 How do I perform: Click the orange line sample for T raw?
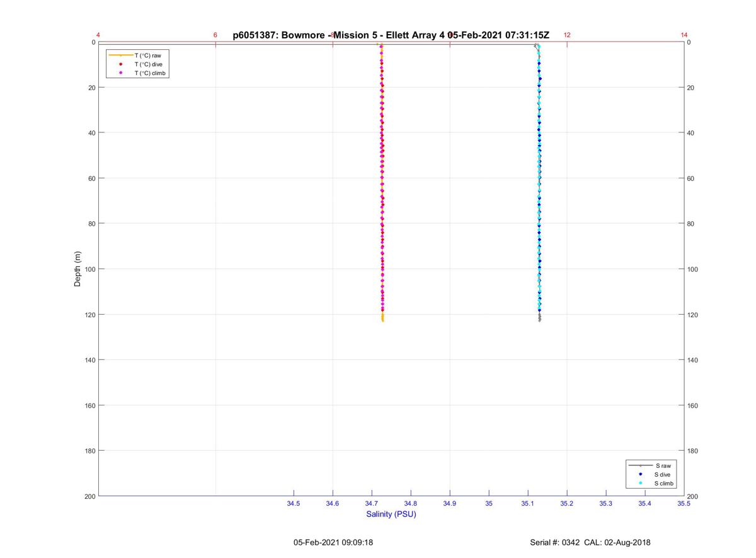120,55
